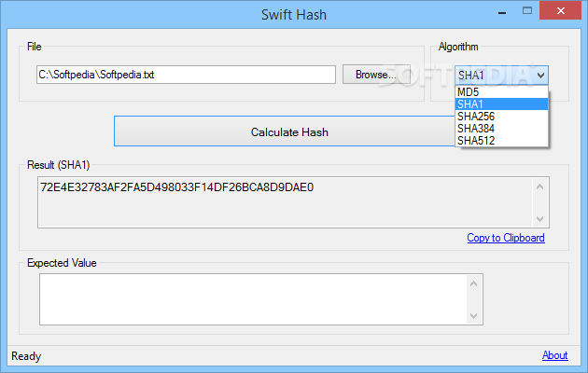588x373 pixels.
Task: Click the Copy to Clipboard link
Action: (506, 238)
